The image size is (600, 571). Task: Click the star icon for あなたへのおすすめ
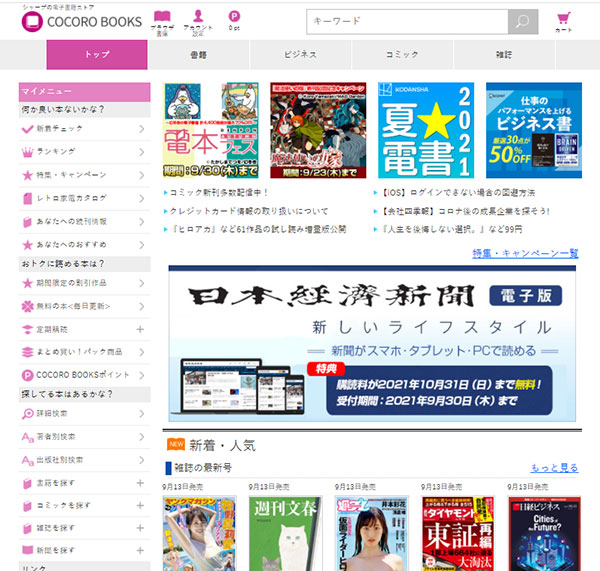28,245
